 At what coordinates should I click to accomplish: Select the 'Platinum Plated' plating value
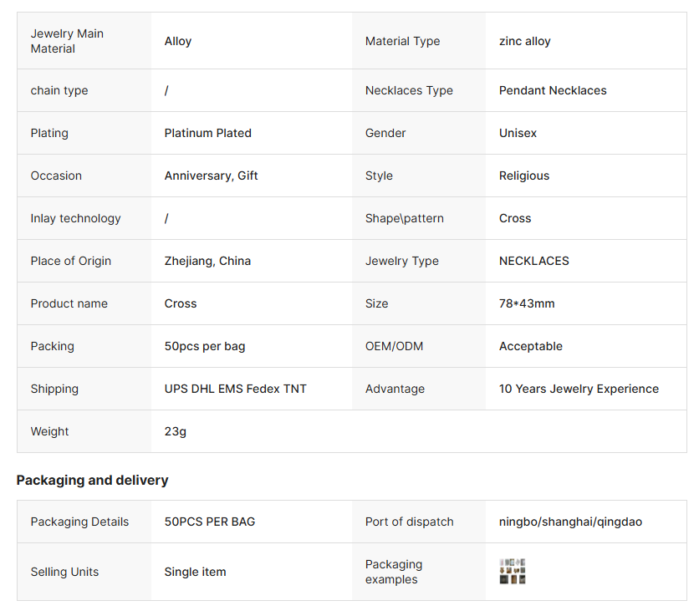click(207, 133)
